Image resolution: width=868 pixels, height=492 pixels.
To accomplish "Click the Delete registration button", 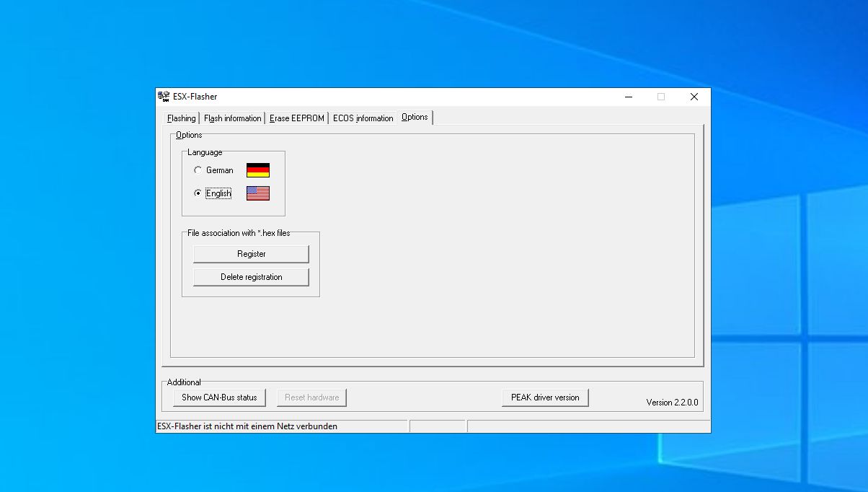I will (x=250, y=276).
